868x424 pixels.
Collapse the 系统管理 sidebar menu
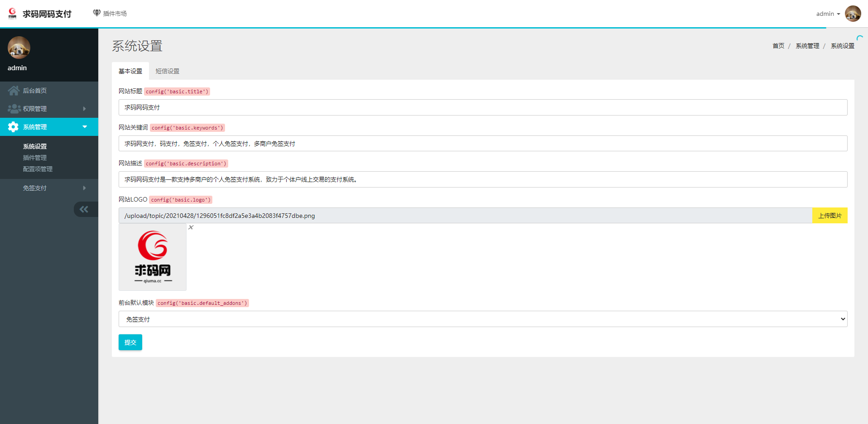pyautogui.click(x=49, y=127)
